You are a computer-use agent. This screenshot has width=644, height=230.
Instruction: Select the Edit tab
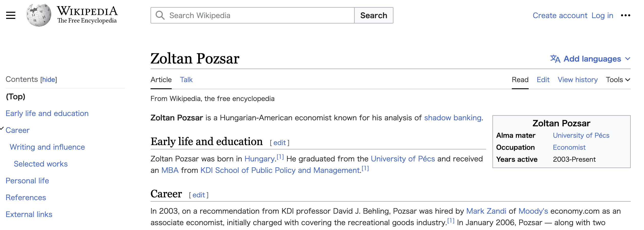pyautogui.click(x=543, y=80)
